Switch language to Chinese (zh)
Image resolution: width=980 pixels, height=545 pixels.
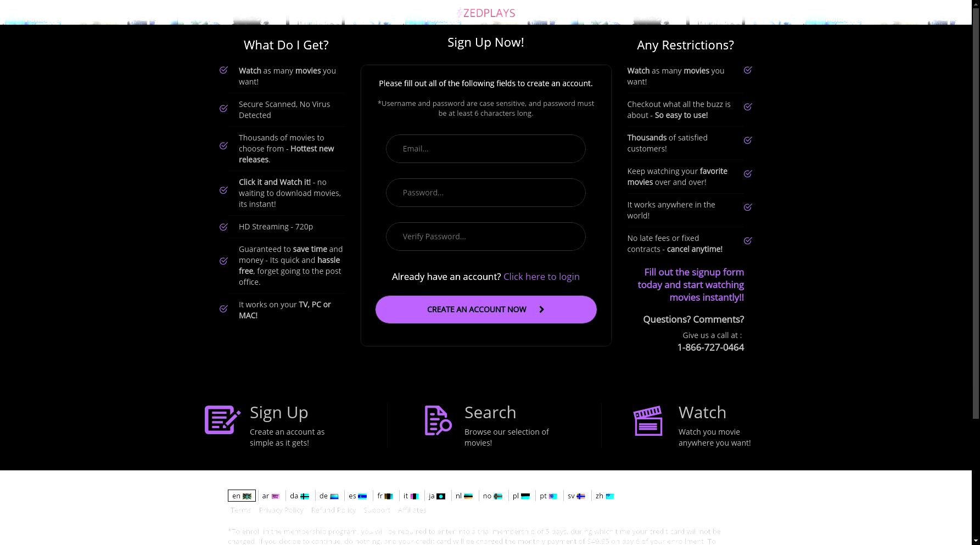tap(604, 496)
